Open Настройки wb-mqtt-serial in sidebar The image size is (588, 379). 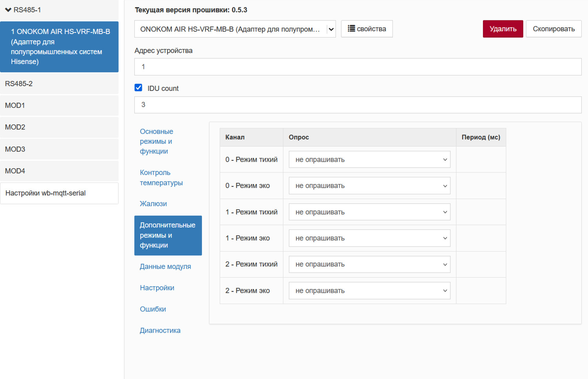click(59, 193)
